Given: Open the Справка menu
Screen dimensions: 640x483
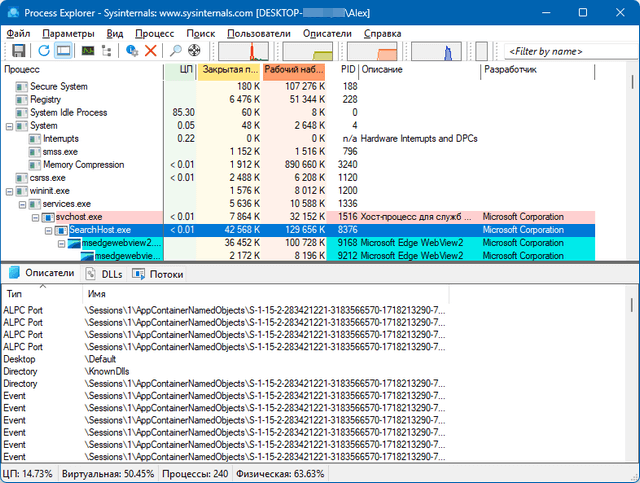Looking at the screenshot, I should tap(382, 33).
